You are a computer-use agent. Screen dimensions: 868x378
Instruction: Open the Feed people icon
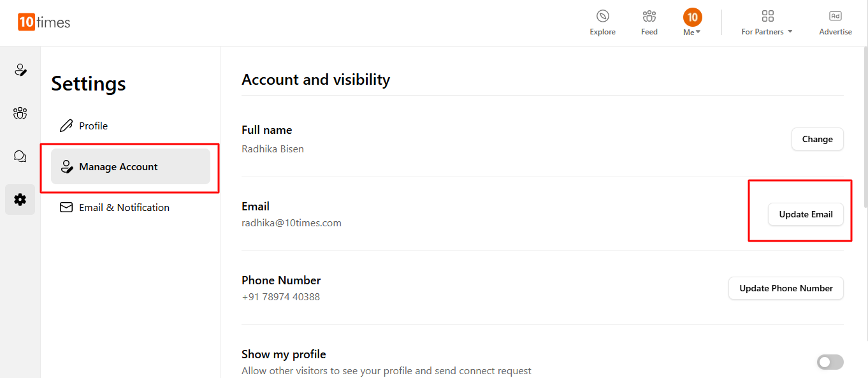point(649,17)
